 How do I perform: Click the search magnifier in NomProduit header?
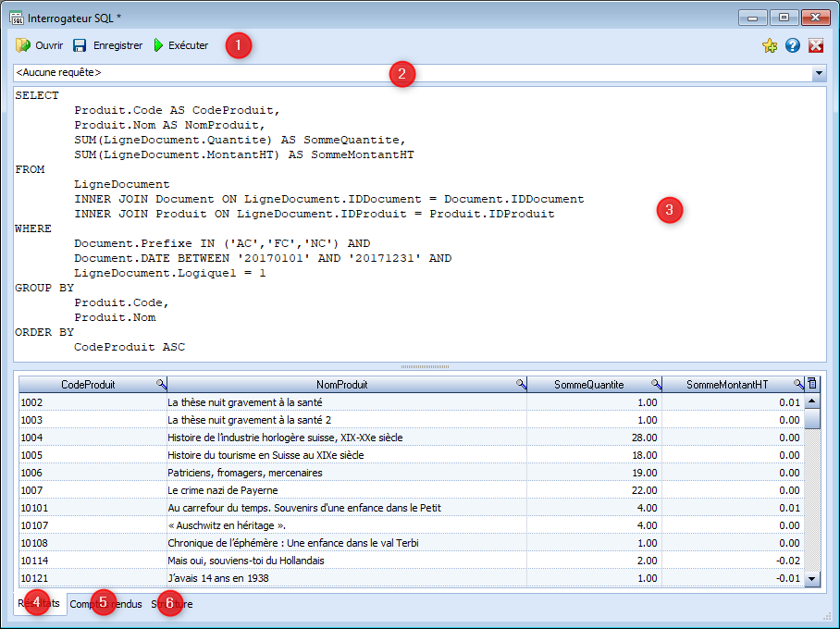(521, 384)
